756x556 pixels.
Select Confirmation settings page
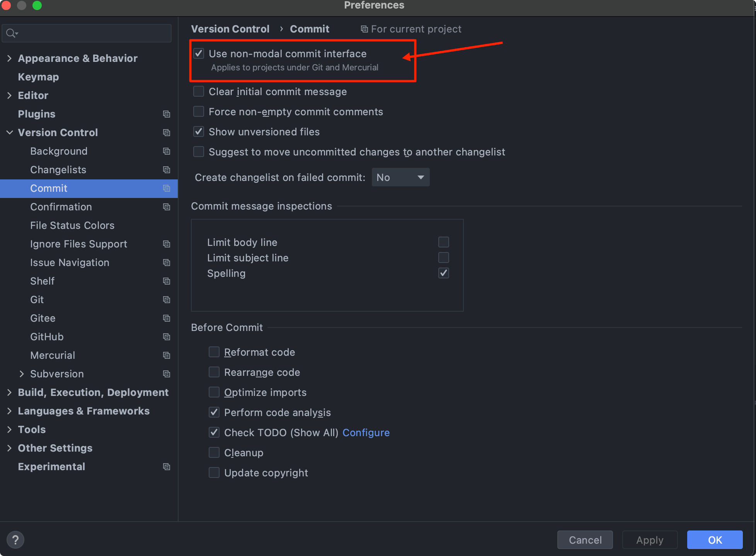(x=61, y=207)
